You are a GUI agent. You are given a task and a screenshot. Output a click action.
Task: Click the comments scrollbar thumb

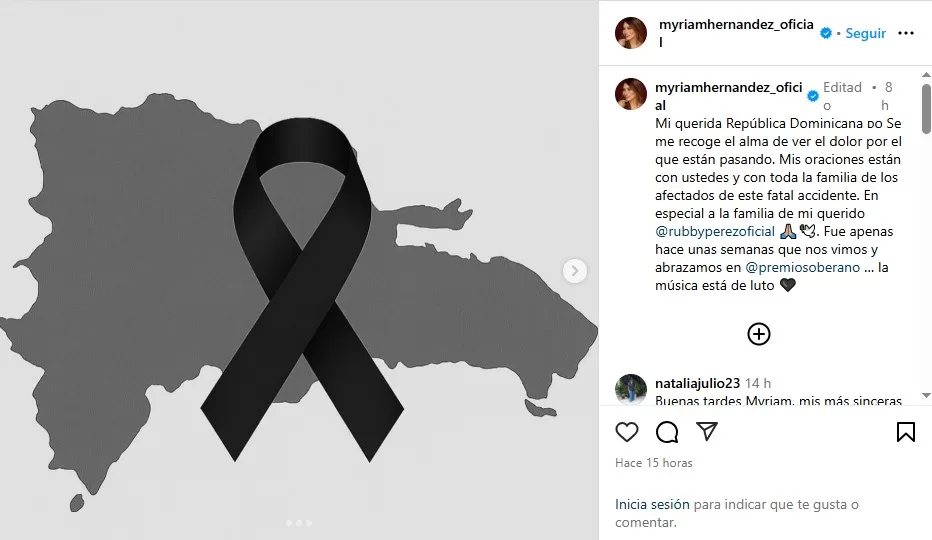click(x=926, y=109)
